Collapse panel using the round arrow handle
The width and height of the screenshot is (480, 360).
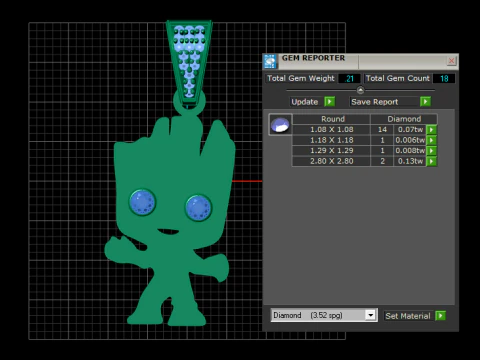pos(360,90)
